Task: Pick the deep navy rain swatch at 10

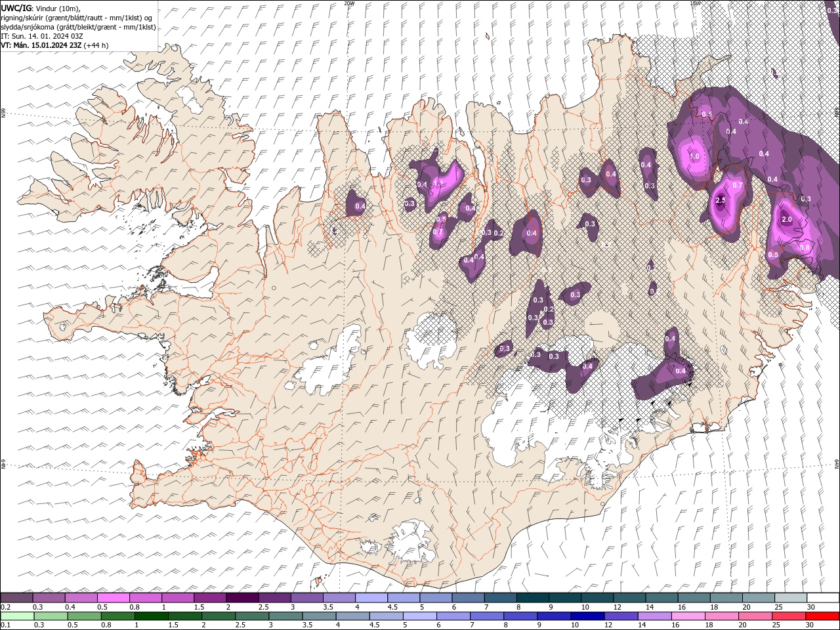Action: point(587,616)
